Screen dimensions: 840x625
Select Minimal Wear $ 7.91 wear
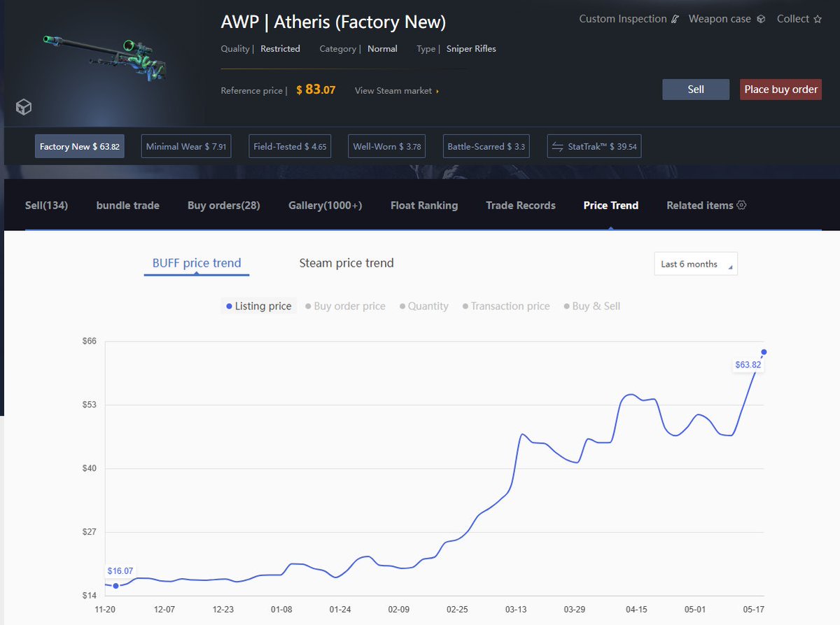pyautogui.click(x=186, y=146)
